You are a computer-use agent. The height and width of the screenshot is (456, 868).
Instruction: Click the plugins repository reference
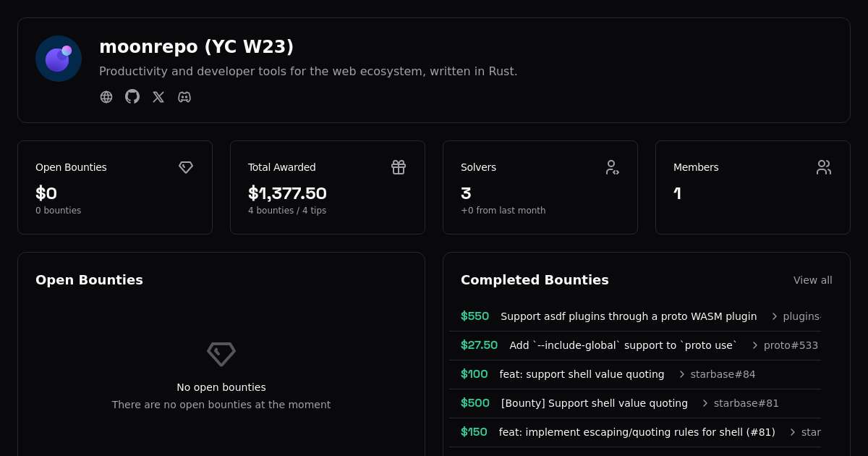pos(803,316)
